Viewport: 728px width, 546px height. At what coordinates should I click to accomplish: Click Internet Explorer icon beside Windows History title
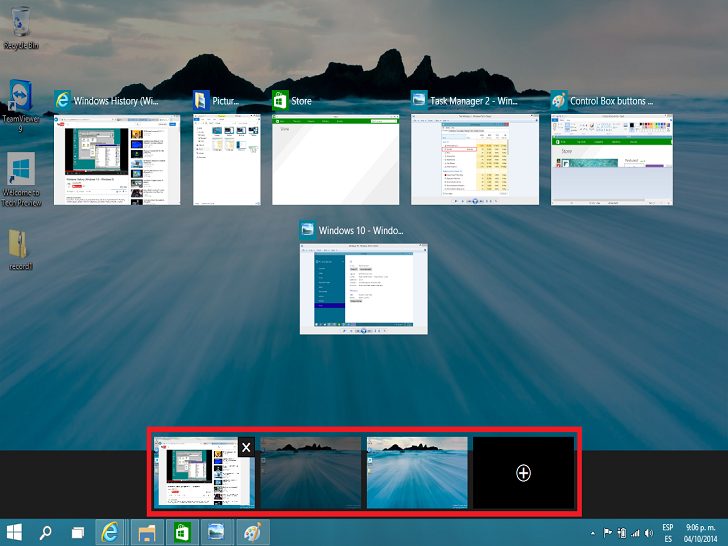pos(62,100)
